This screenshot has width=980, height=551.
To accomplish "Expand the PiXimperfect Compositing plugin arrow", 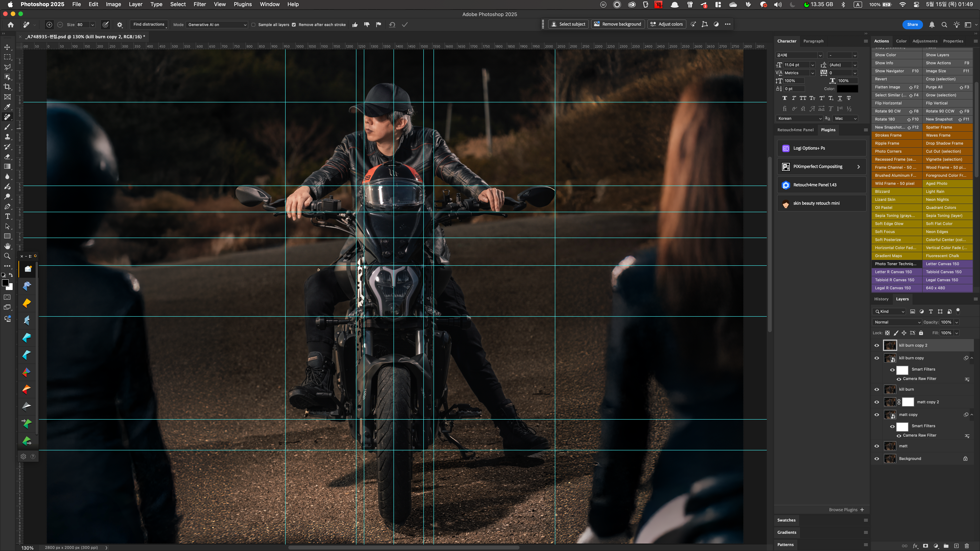I will [859, 167].
